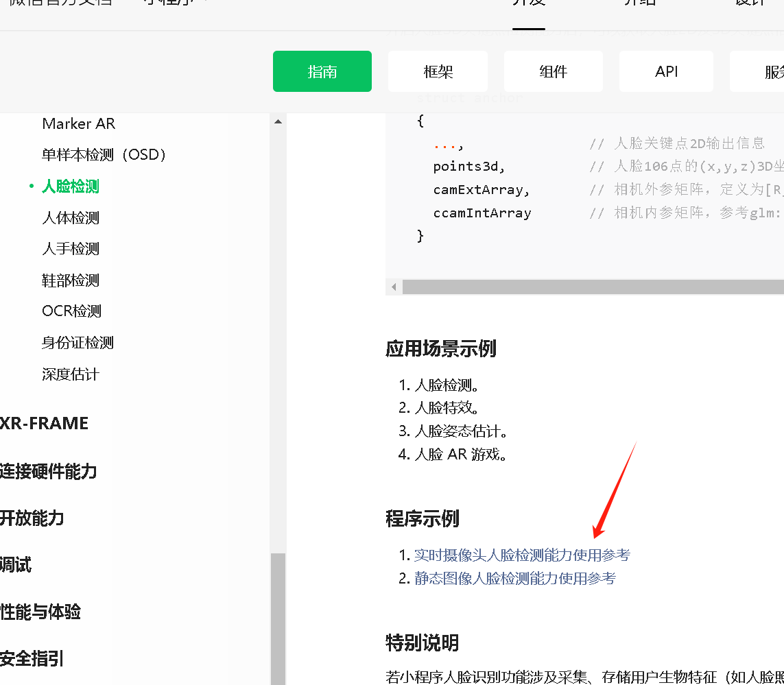
Task: Click code block scroll-left arrow
Action: (x=394, y=287)
